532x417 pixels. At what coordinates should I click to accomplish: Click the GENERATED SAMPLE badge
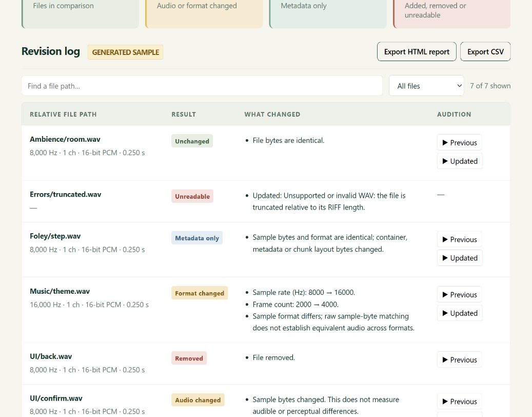[126, 52]
